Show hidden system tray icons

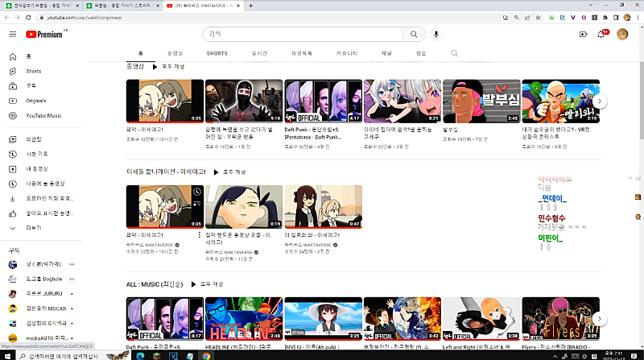pos(555,356)
